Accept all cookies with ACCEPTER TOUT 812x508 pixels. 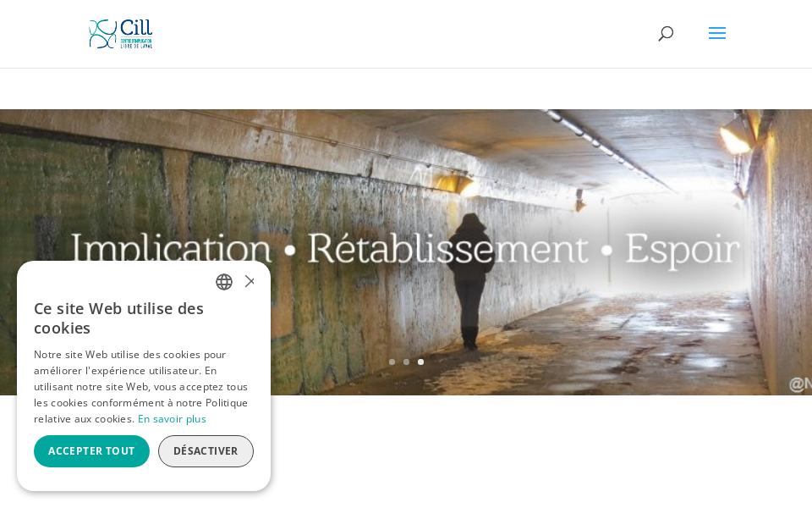[91, 451]
